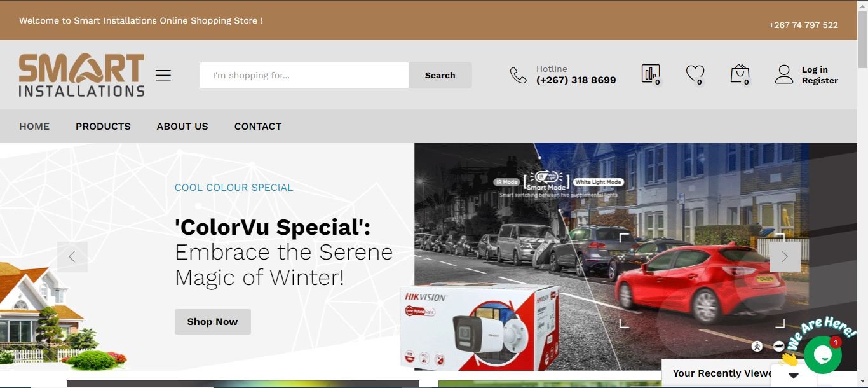The image size is (868, 388).
Task: Open the hamburger menu beside the logo
Action: click(x=163, y=75)
